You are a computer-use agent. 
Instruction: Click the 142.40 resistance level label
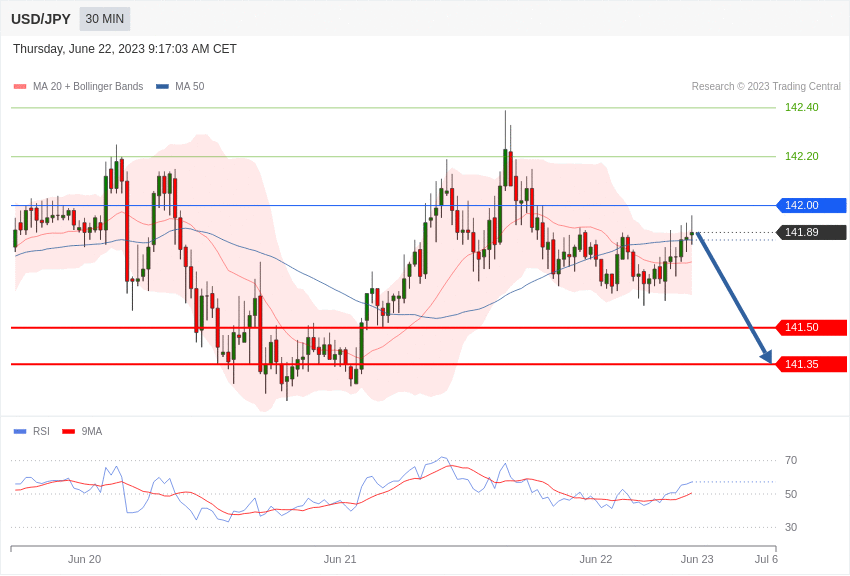[x=802, y=107]
